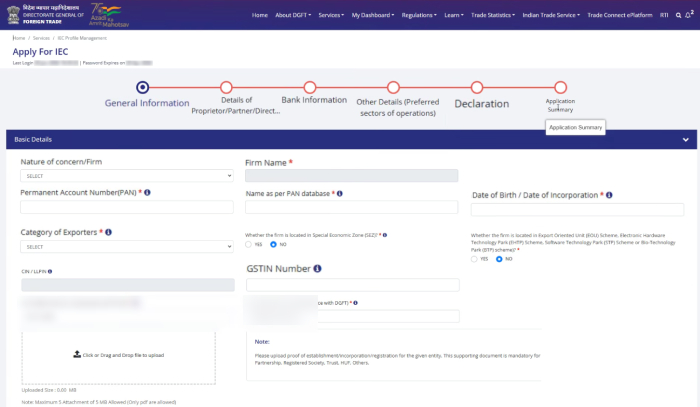
Task: Choose NO for Special Economic Zone question
Action: tap(273, 245)
